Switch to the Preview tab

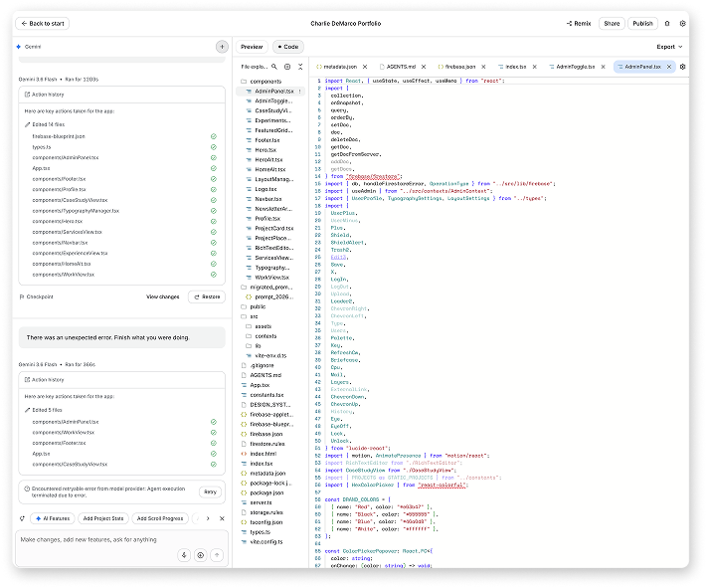click(252, 47)
